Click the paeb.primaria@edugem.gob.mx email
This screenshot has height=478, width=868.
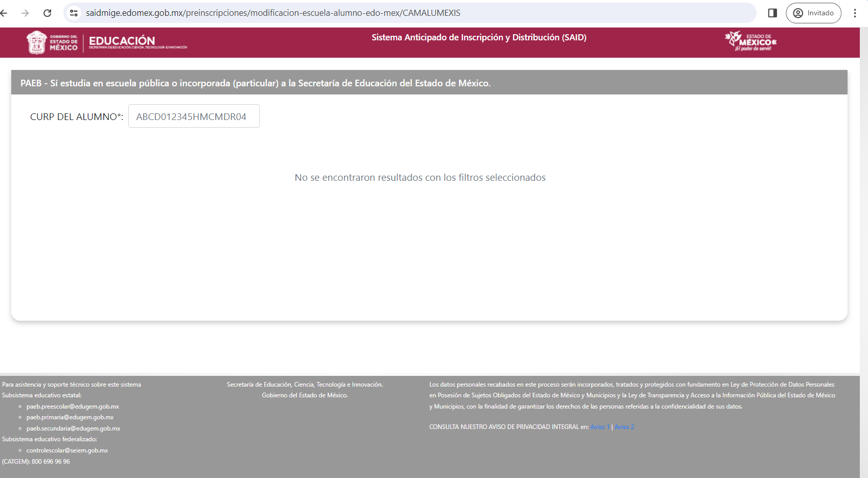coord(70,417)
